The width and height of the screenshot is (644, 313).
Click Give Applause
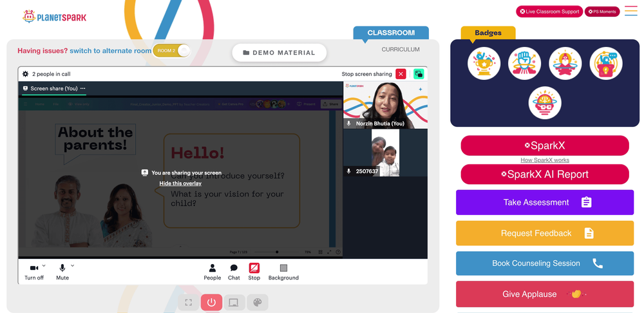click(545, 294)
